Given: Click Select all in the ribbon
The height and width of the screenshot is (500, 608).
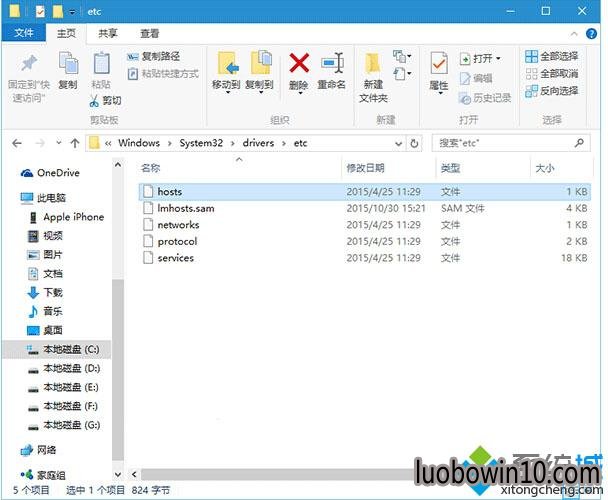Looking at the screenshot, I should coord(552,57).
